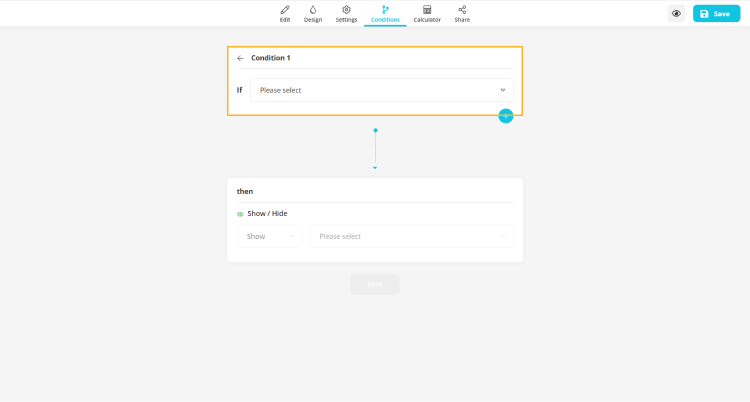Viewport: 750px width, 402px height.
Task: Click the Calculator icon in top bar
Action: pos(427,9)
